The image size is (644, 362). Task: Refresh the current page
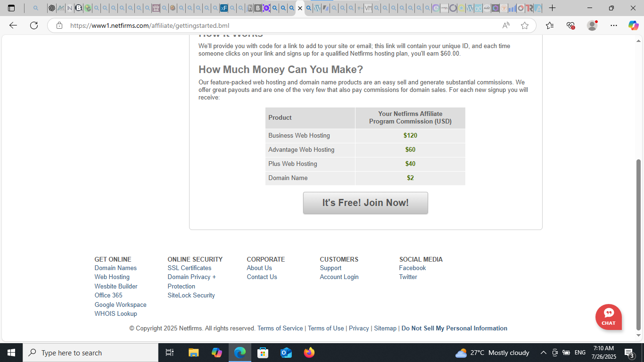click(34, 25)
